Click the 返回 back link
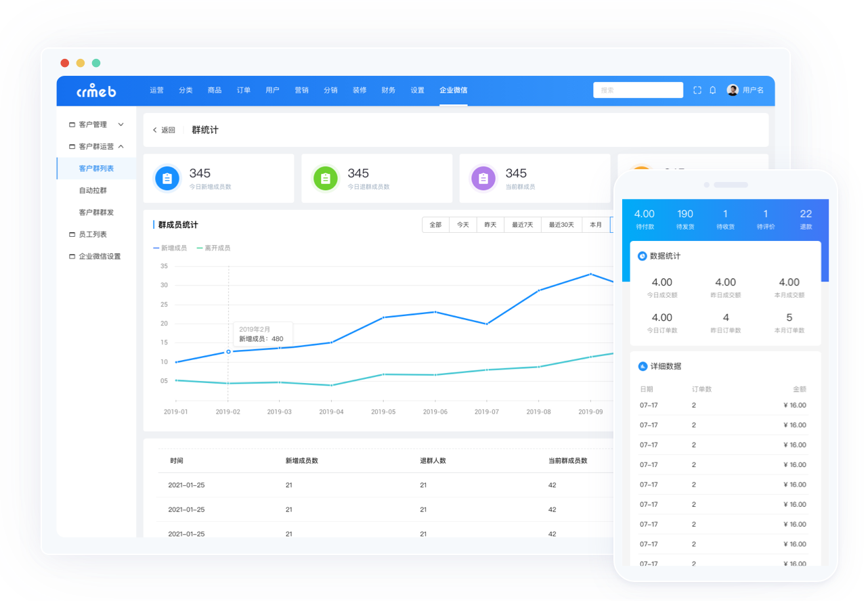The width and height of the screenshot is (868, 601). pyautogui.click(x=164, y=130)
